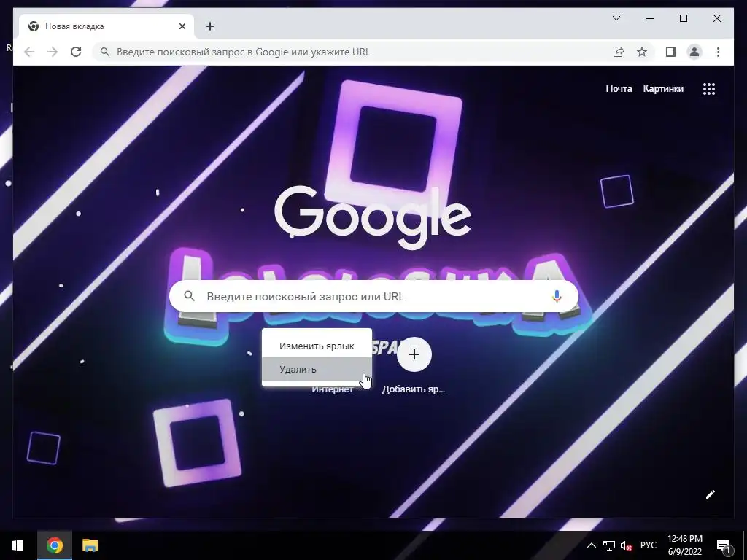This screenshot has height=560, width=747.
Task: Minimize the Chrome window
Action: (650, 18)
